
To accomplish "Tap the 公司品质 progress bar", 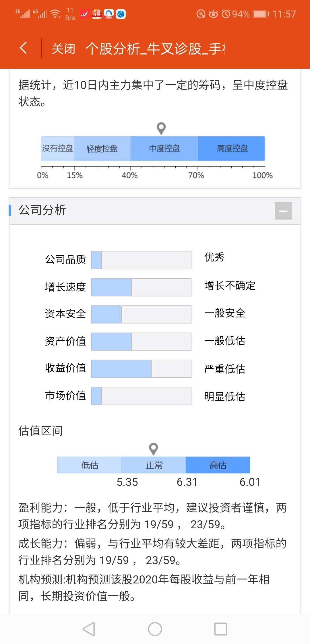I will (x=141, y=260).
